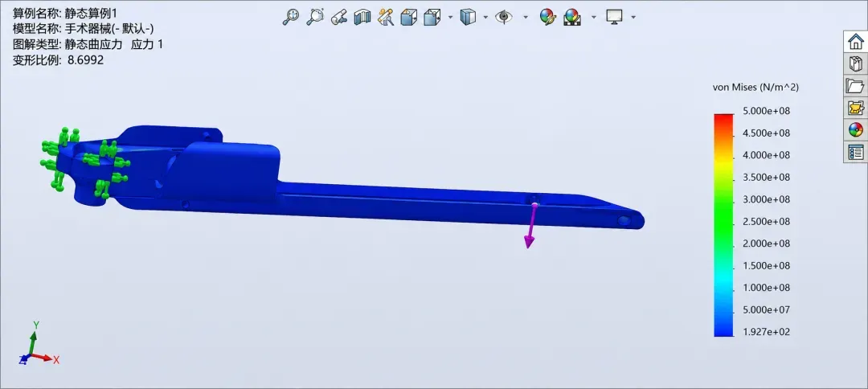Toggle Hide/Show Items eye icon
This screenshot has width=868, height=389.
click(504, 17)
